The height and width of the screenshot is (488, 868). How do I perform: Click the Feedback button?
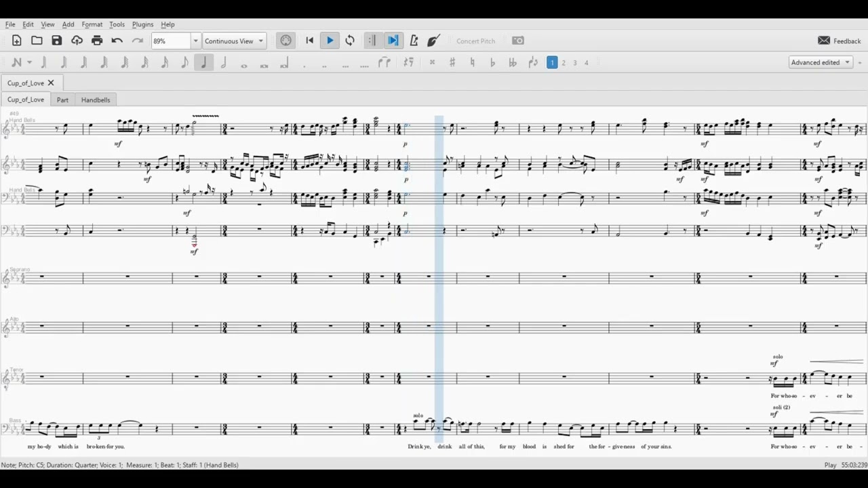click(840, 41)
